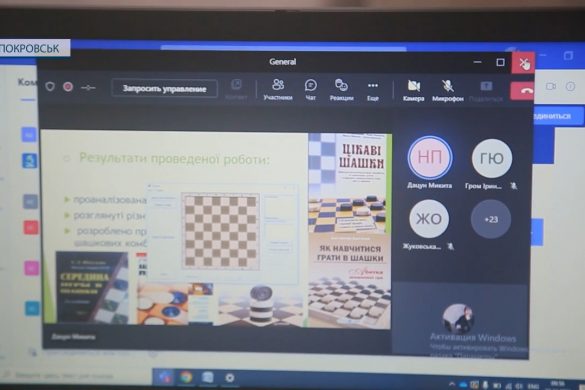Click the shield security icon
This screenshot has width=585, height=390.
[x=50, y=87]
